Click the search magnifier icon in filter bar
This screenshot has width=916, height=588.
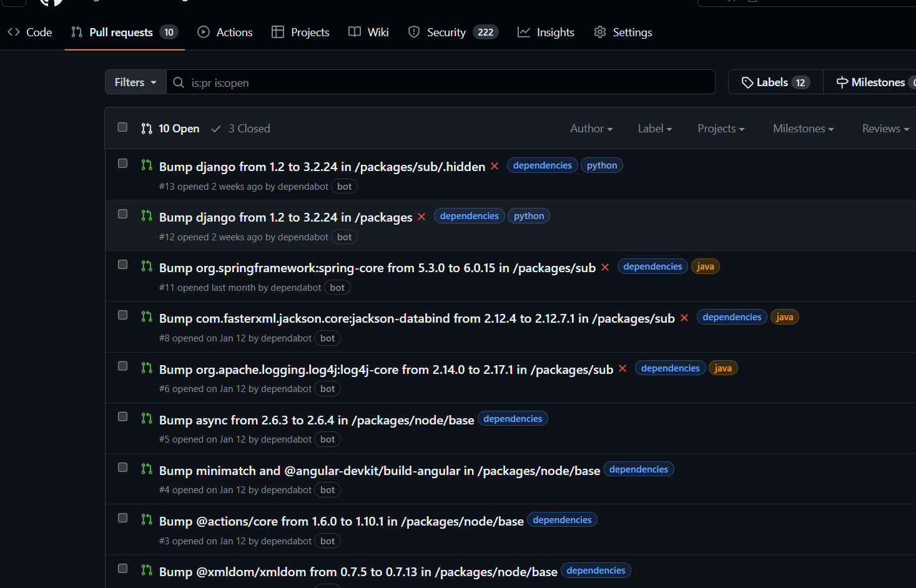click(179, 82)
